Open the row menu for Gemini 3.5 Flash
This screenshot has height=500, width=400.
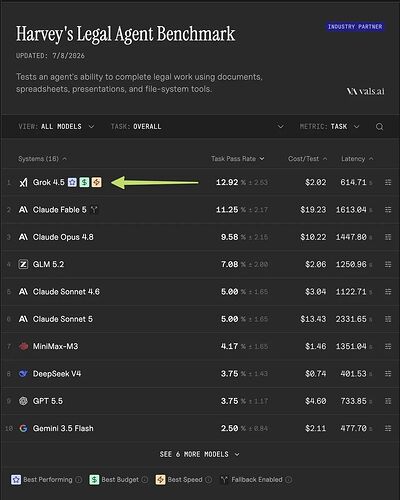[388, 428]
